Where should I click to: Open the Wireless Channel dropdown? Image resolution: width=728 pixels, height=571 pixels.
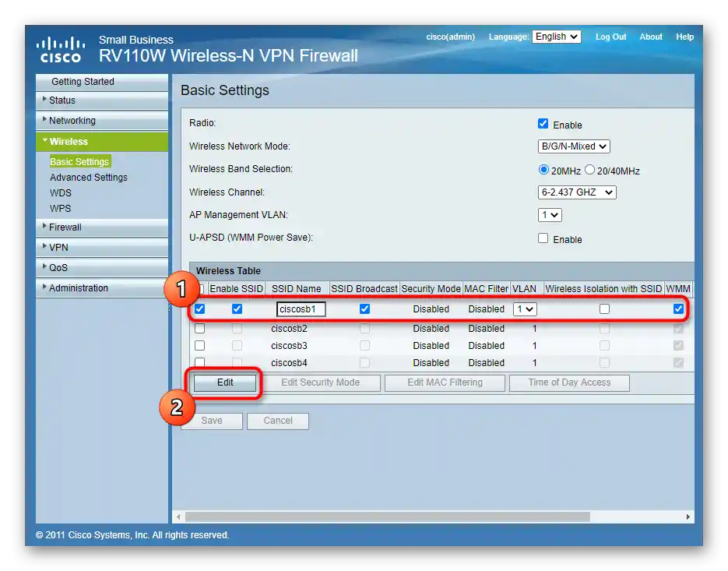click(577, 192)
